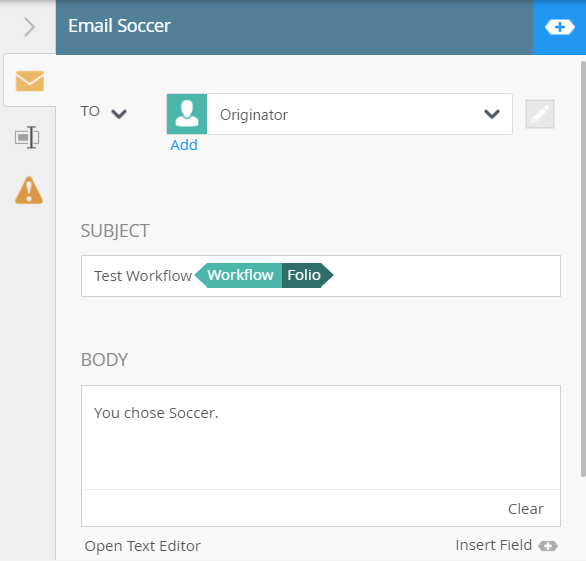Click the Add recipient link
This screenshot has height=561, width=586.
point(184,145)
